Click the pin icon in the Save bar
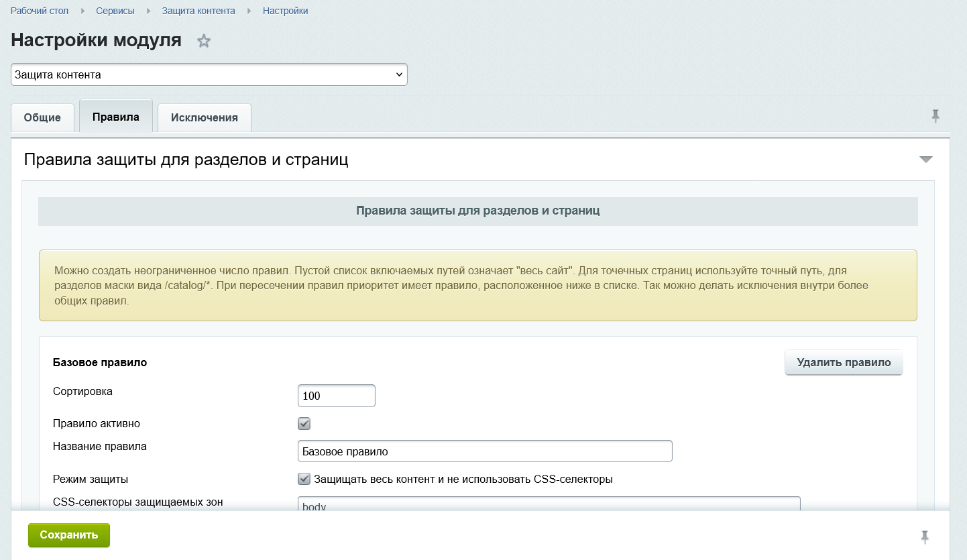Viewport: 967px width, 560px height. point(925,537)
